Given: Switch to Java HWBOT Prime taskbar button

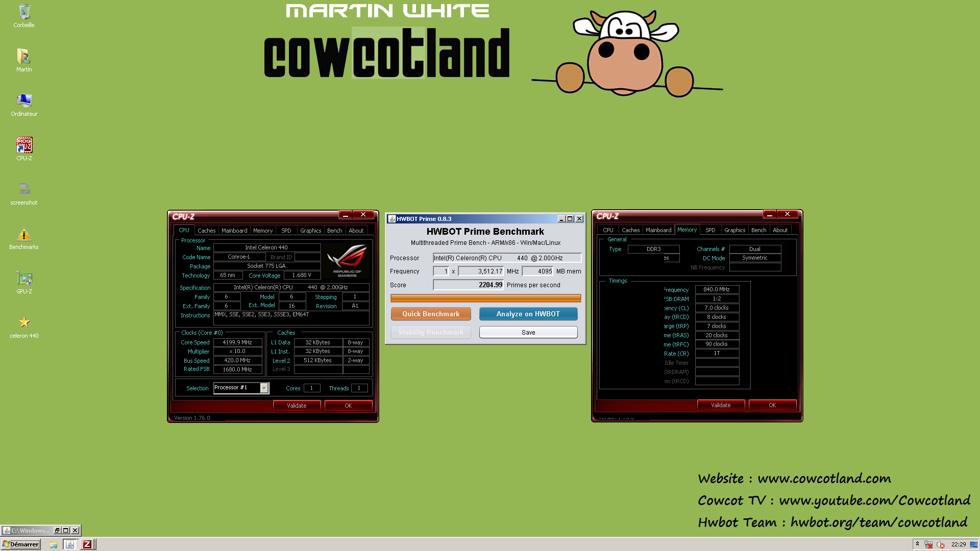Looking at the screenshot, I should point(70,544).
